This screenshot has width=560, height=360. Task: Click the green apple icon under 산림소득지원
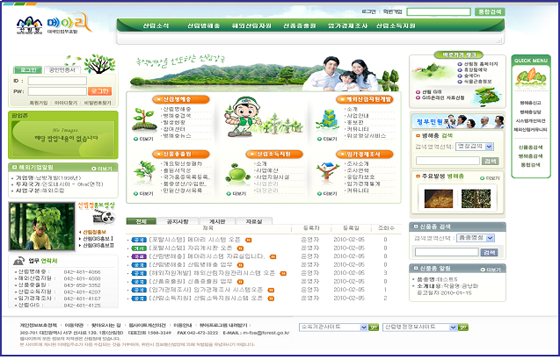[237, 175]
